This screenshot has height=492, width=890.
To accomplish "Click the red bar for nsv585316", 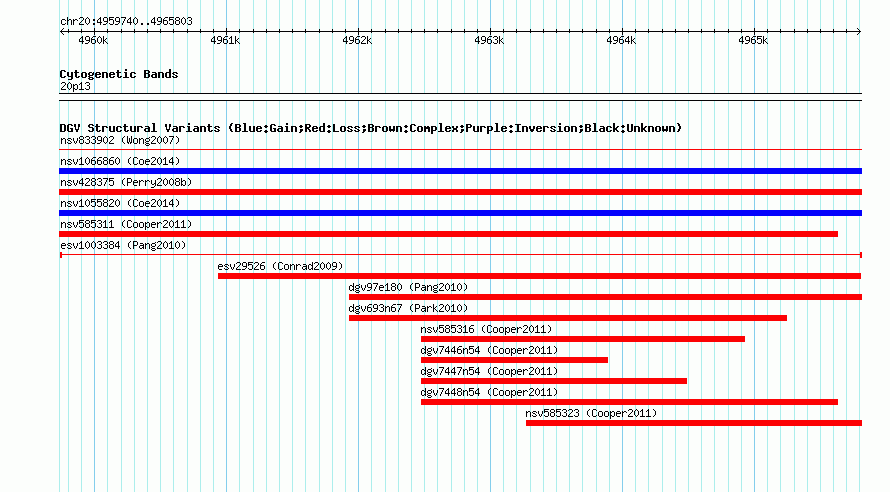I will (x=583, y=339).
